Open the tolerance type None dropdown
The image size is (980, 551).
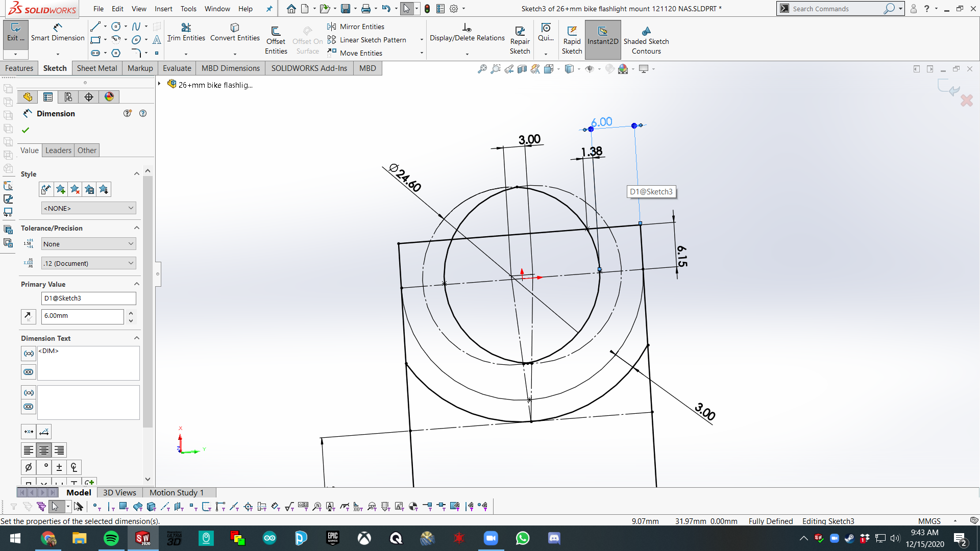point(88,244)
